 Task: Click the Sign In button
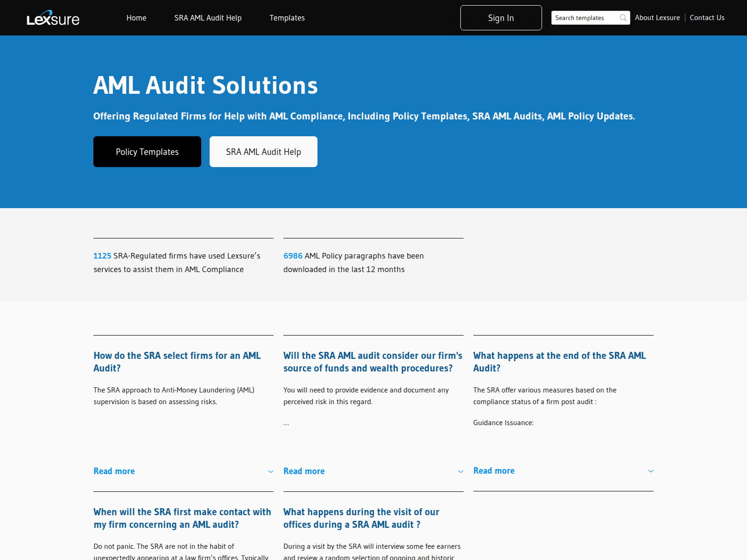click(501, 18)
